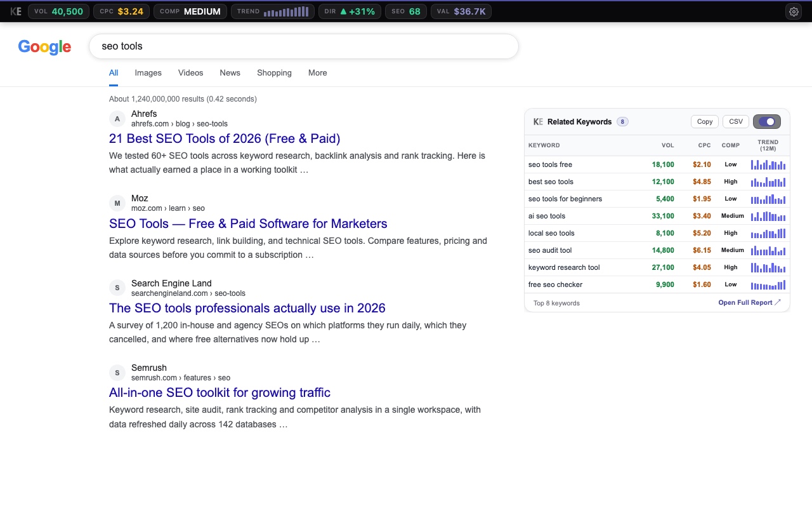The height and width of the screenshot is (508, 812).
Task: Open the Moz SEO Tools result title
Action: 248,224
